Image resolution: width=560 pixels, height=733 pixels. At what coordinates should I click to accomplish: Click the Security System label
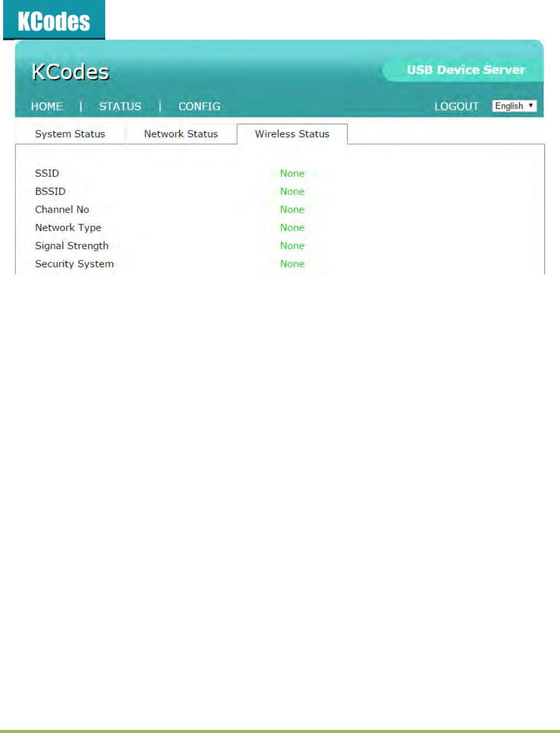[74, 264]
